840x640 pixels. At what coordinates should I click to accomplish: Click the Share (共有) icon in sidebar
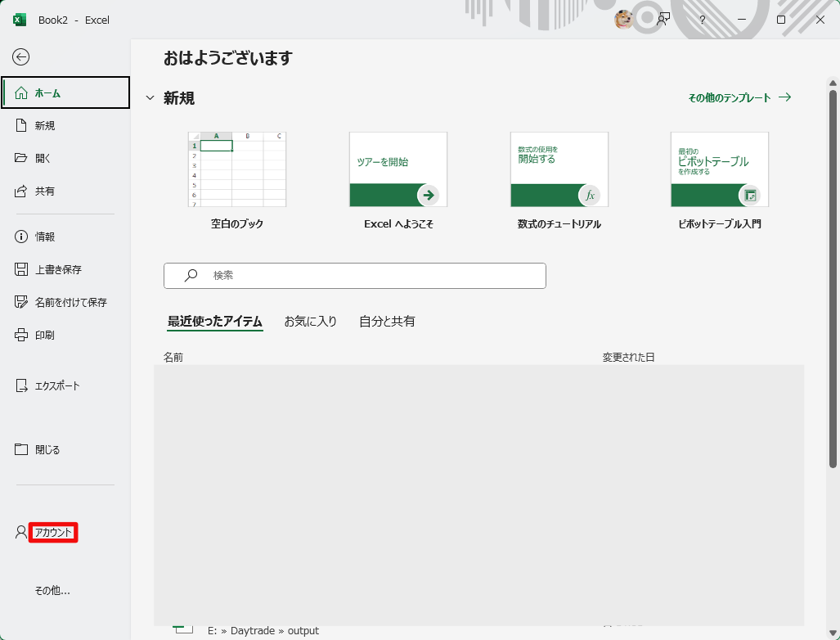(21, 191)
